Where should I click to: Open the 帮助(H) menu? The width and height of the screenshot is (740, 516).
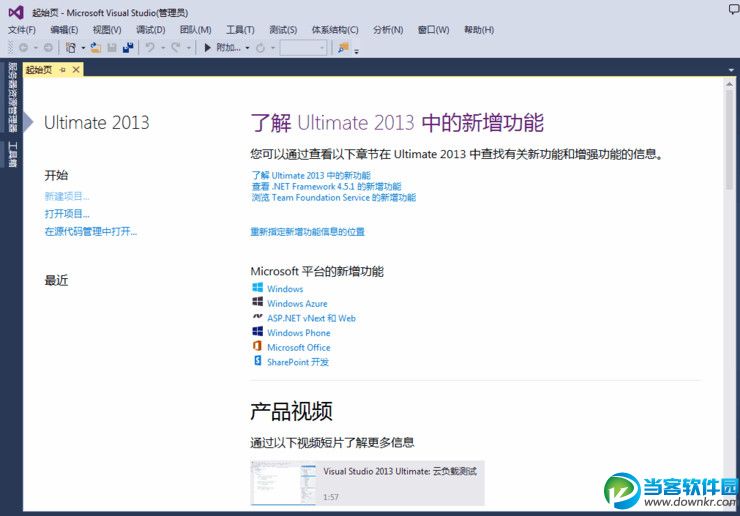(479, 30)
